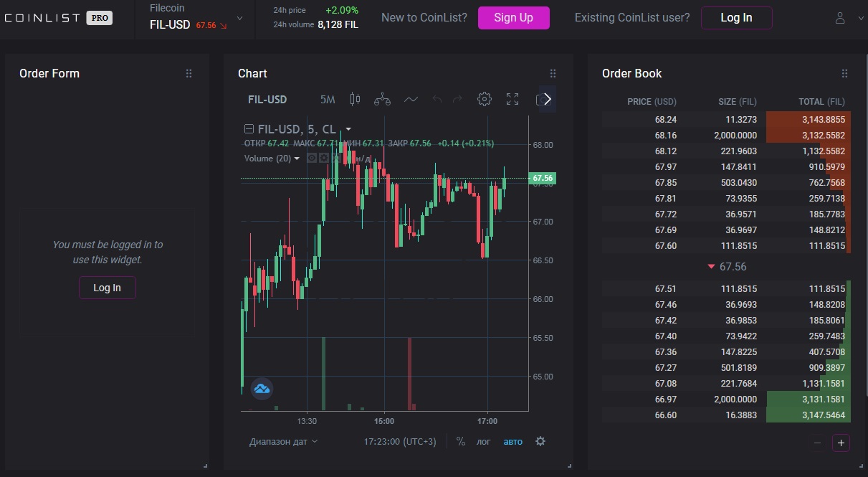868x477 pixels.
Task: Open timezone setting 17:23:00 (UTC+3)
Action: pos(400,441)
